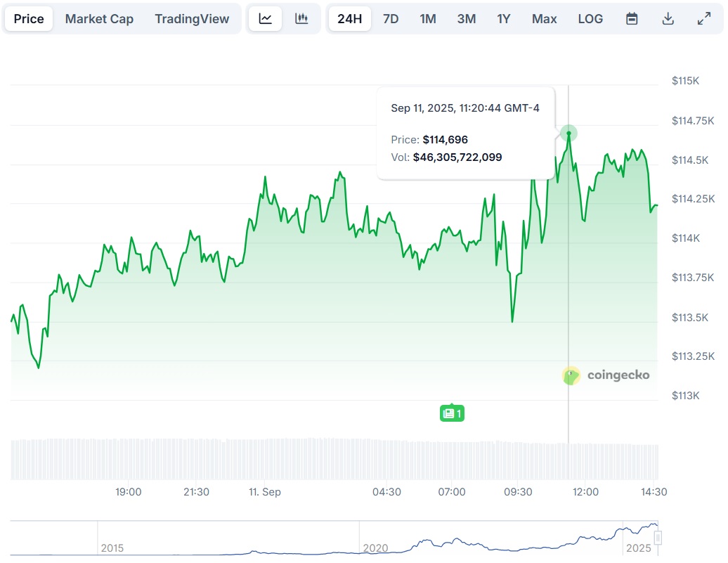This screenshot has height=563, width=728.
Task: Expand chart to fullscreen
Action: 703,19
